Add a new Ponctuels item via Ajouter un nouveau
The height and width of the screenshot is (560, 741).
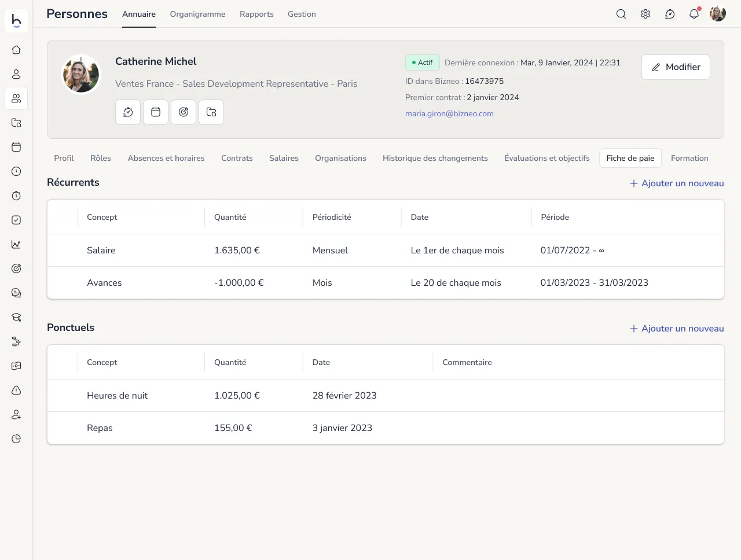tap(677, 329)
